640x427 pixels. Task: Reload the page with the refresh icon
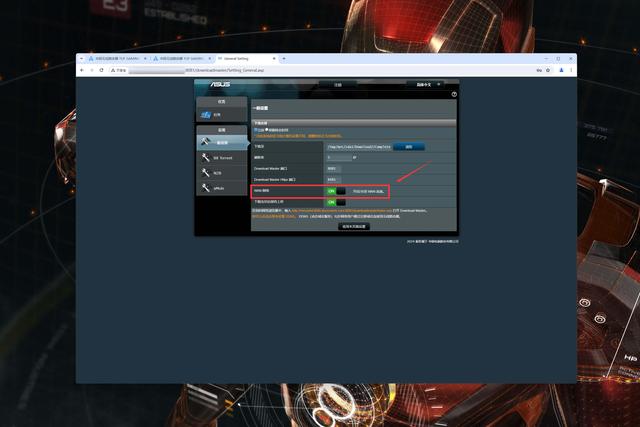[101, 70]
